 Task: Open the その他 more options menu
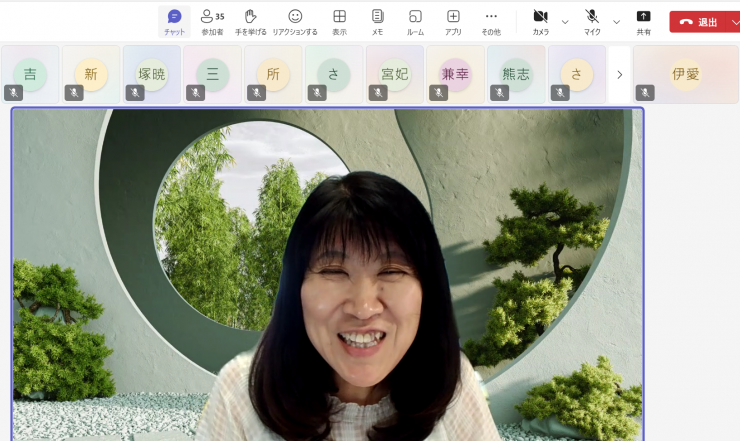491,22
